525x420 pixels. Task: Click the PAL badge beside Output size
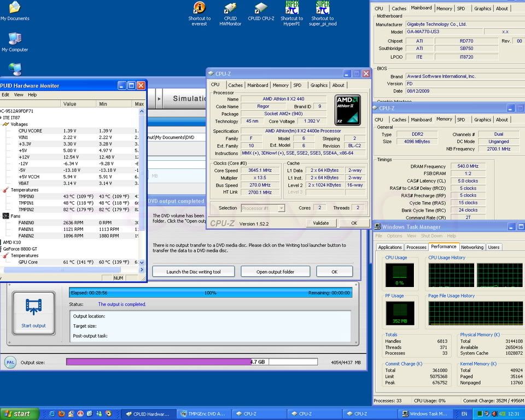pos(10,362)
